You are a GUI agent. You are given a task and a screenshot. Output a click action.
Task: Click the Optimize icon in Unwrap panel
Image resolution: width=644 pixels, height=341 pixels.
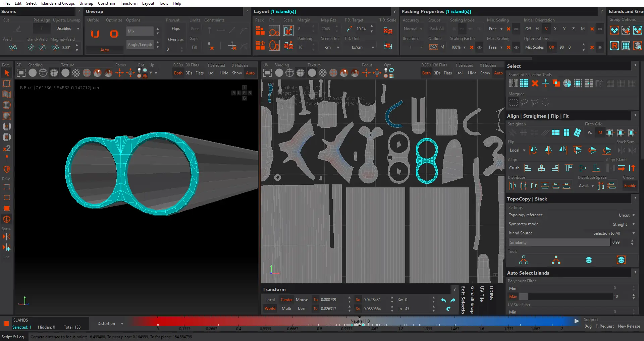click(x=114, y=34)
